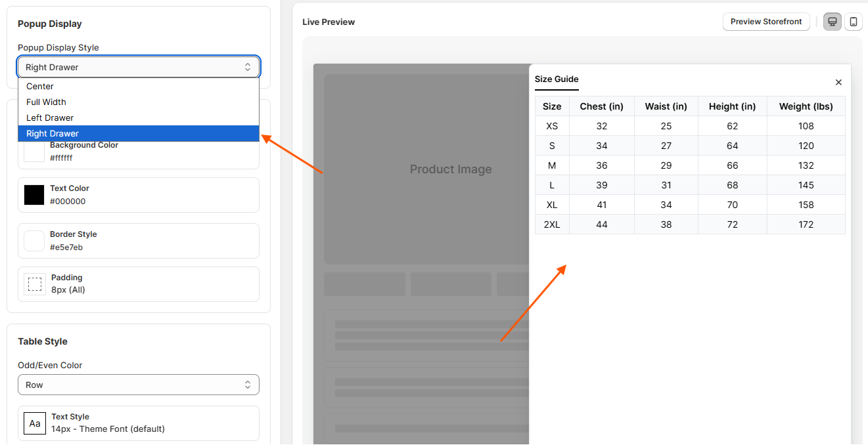868x445 pixels.
Task: Open the Popup Display Style dropdown
Action: coord(139,67)
